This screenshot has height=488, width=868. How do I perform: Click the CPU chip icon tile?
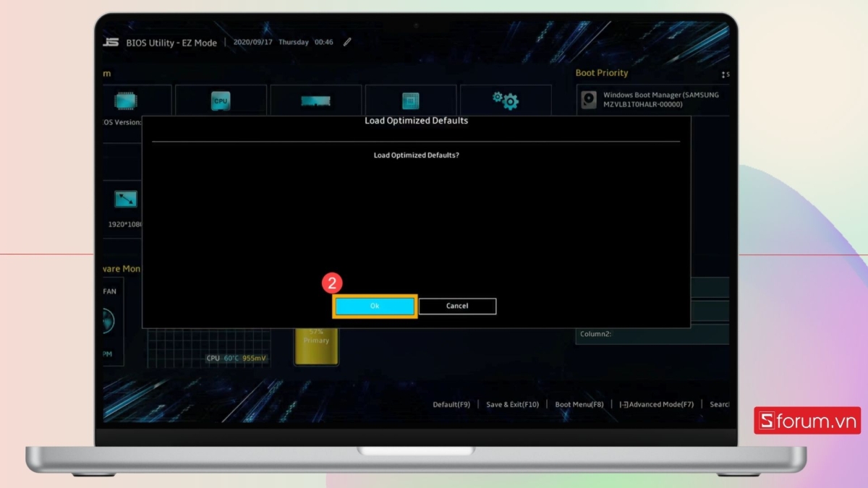pyautogui.click(x=221, y=100)
